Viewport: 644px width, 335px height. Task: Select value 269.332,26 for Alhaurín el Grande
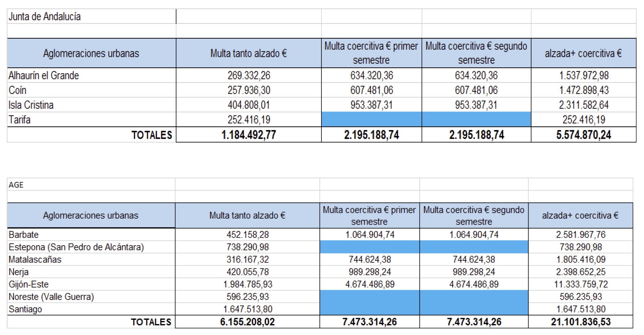pos(249,75)
